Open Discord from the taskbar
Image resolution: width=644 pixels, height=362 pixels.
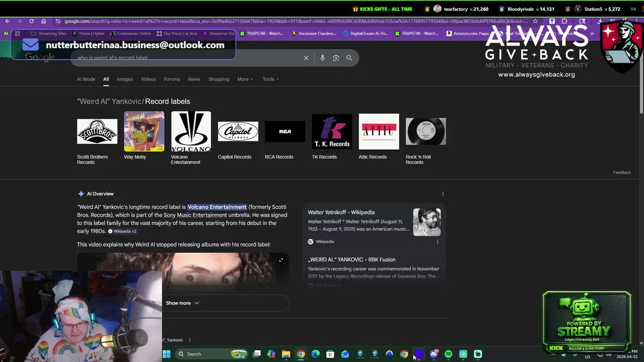pos(434,354)
